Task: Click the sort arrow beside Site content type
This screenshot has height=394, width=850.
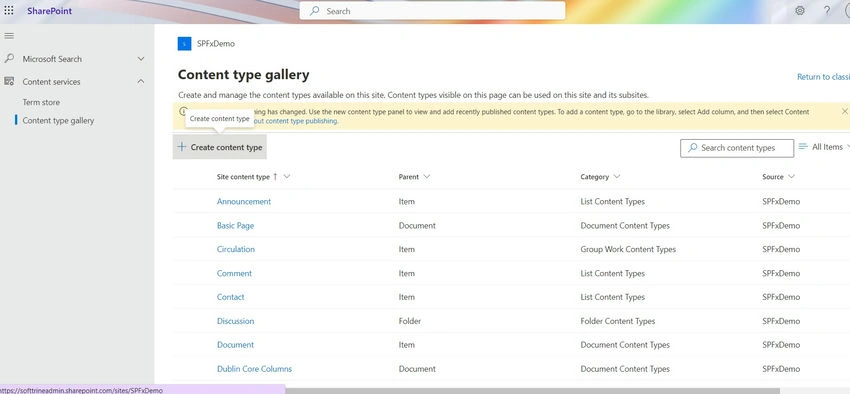Action: coord(275,177)
